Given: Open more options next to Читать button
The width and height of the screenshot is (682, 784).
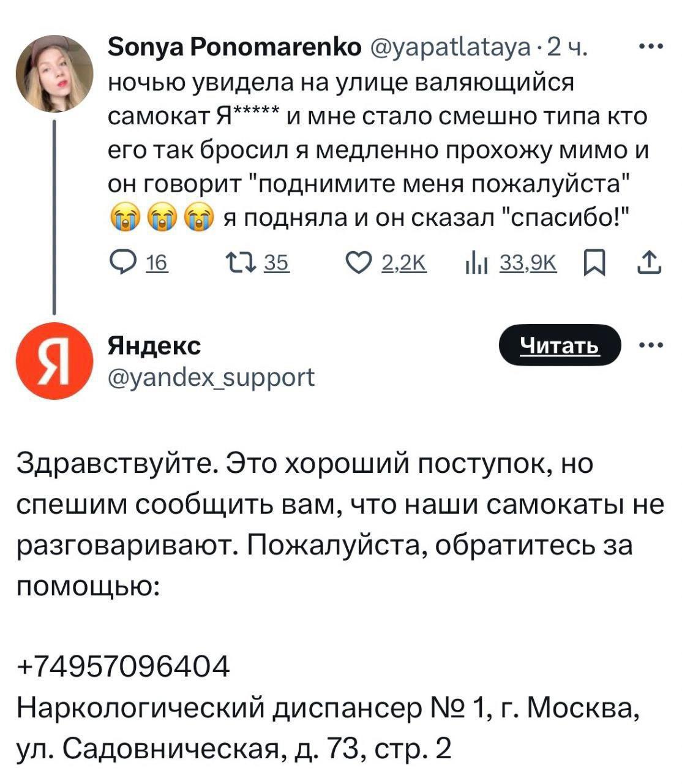Looking at the screenshot, I should (x=651, y=345).
